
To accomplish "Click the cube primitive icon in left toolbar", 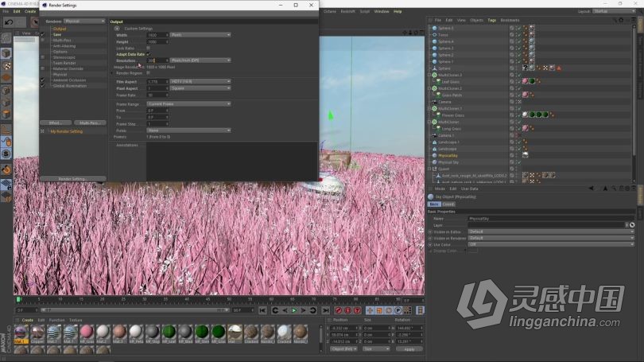I will [6, 53].
